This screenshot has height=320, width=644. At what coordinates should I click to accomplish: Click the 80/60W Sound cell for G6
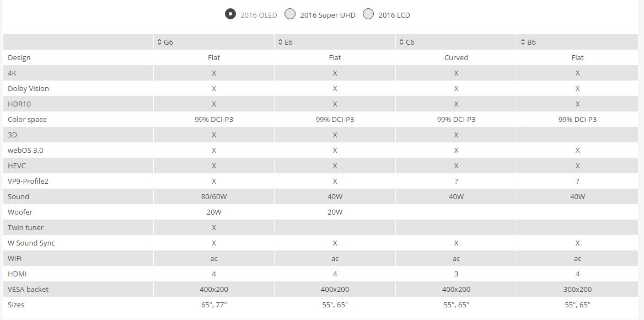214,197
